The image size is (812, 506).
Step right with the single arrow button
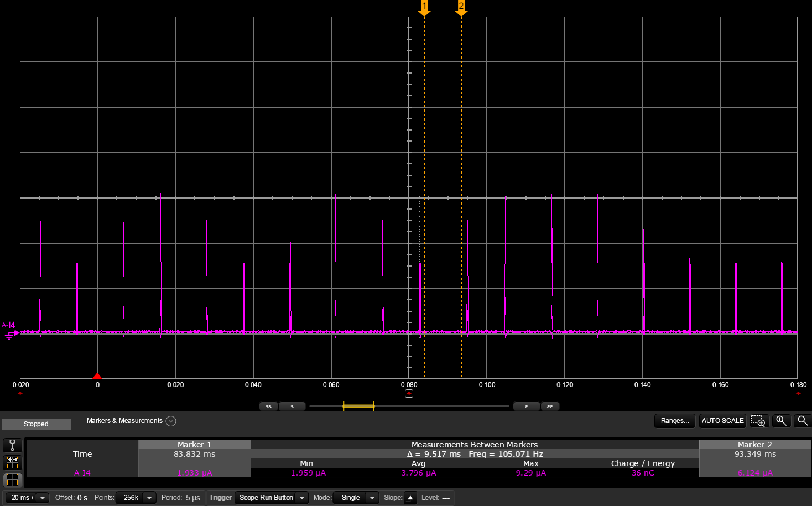[526, 406]
